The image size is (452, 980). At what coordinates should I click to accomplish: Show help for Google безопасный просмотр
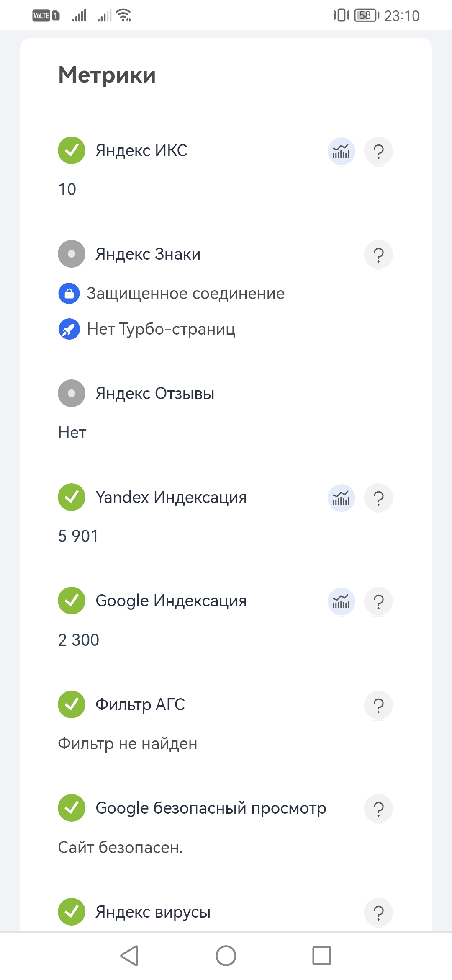pos(378,809)
